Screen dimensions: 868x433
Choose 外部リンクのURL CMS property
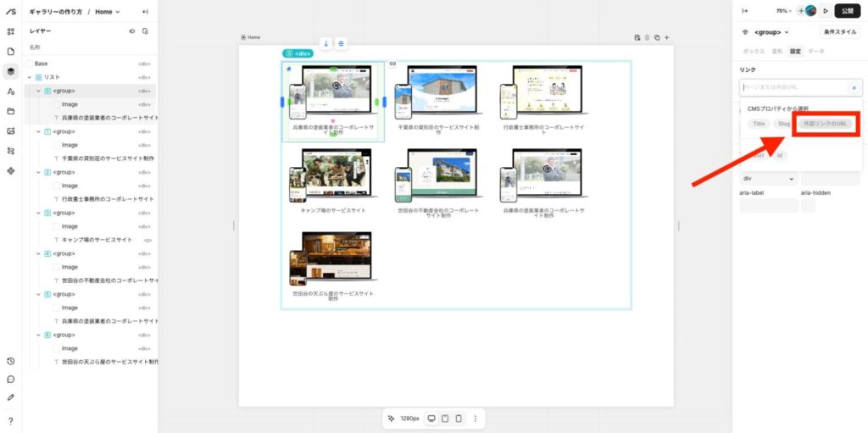pos(826,124)
